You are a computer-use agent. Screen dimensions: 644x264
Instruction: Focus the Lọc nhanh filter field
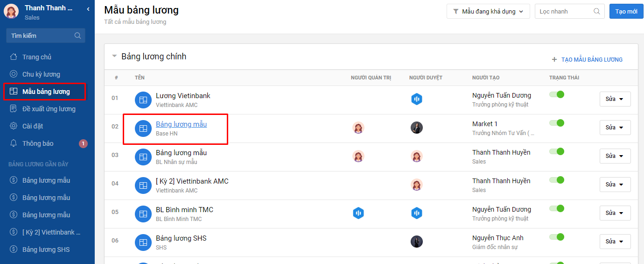[x=569, y=11]
